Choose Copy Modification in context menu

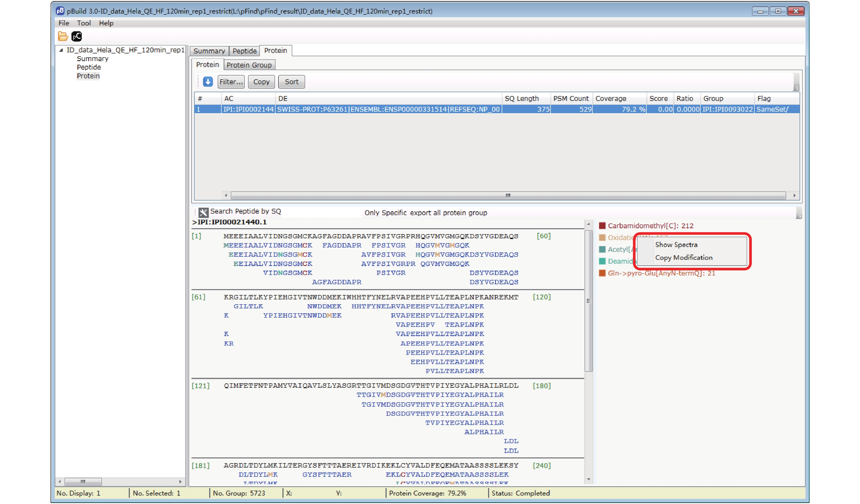coord(684,258)
